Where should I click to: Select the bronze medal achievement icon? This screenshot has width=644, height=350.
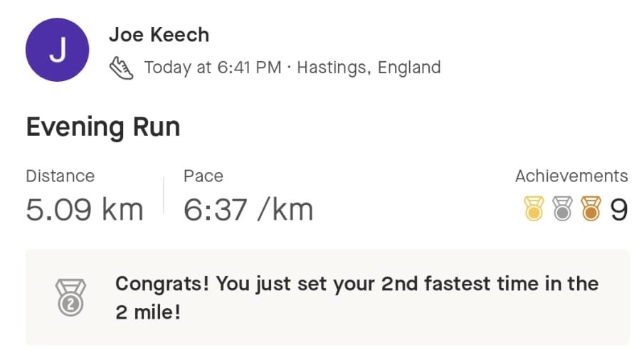(591, 208)
